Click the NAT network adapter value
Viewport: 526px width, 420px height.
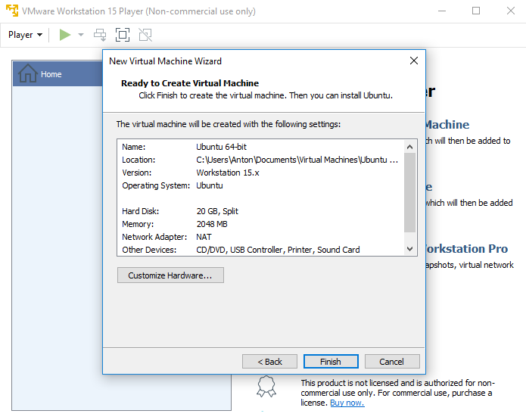[x=204, y=237]
